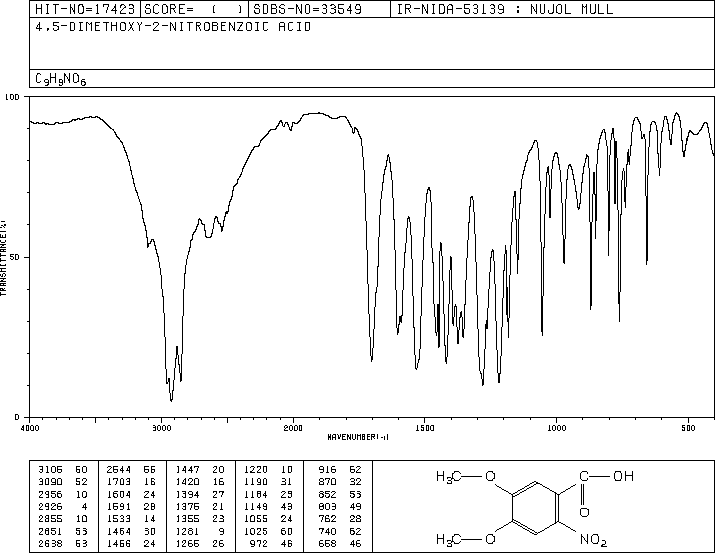
Task: Click the IR-NIDA-53139 : NUJOL MULL label
Action: (x=505, y=9)
